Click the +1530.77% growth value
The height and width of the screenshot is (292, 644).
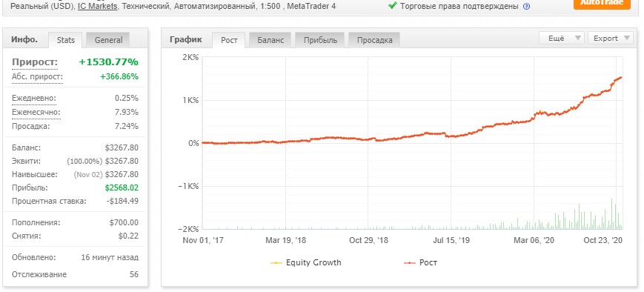pos(109,62)
